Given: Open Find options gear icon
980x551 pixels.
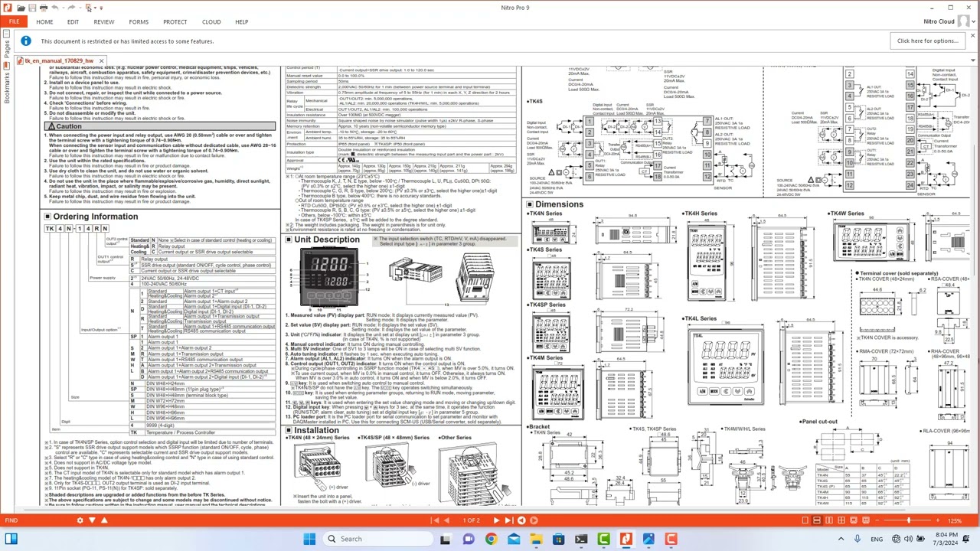Looking at the screenshot, I should [80, 520].
